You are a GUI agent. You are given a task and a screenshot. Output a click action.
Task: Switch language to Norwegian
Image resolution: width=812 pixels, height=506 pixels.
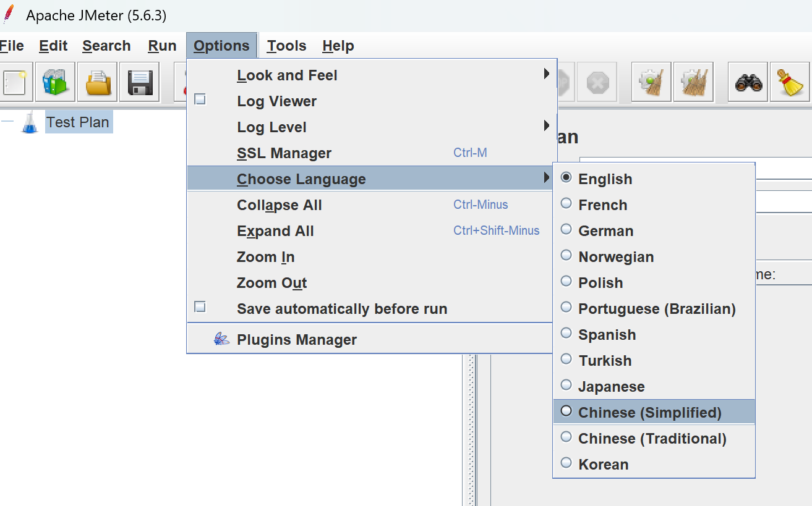click(654, 257)
